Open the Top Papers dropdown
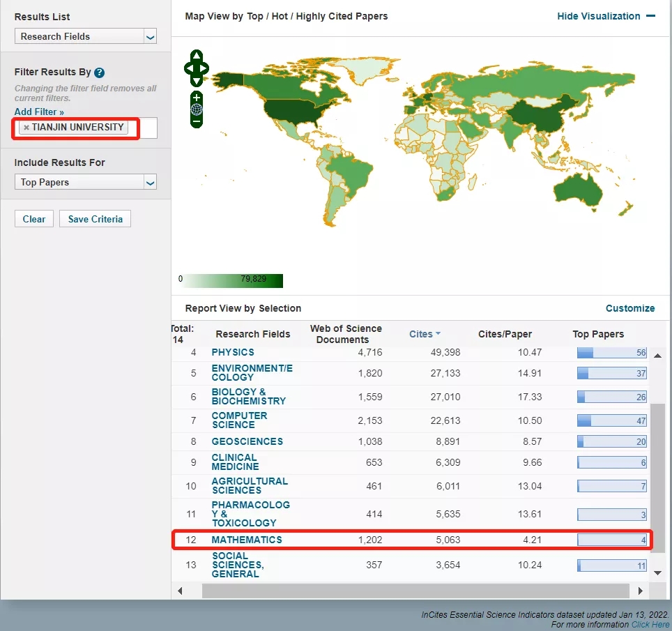672x631 pixels. [85, 183]
